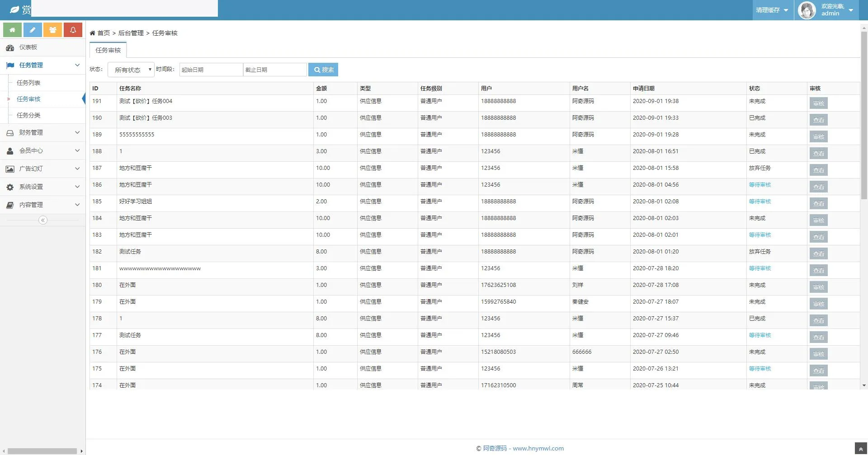868x455 pixels.
Task: Click phone 15992765840 in row 179
Action: (498, 302)
